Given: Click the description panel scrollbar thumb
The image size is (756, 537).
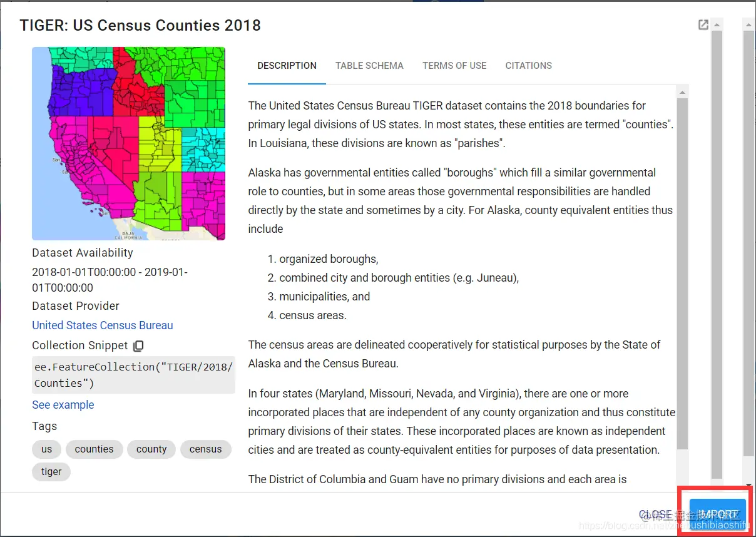Looking at the screenshot, I should click(x=682, y=274).
